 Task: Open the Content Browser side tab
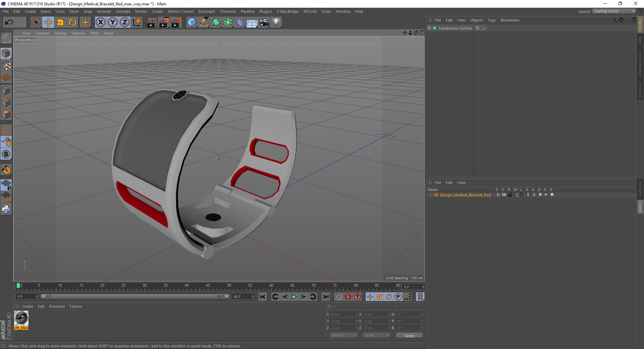[x=640, y=63]
